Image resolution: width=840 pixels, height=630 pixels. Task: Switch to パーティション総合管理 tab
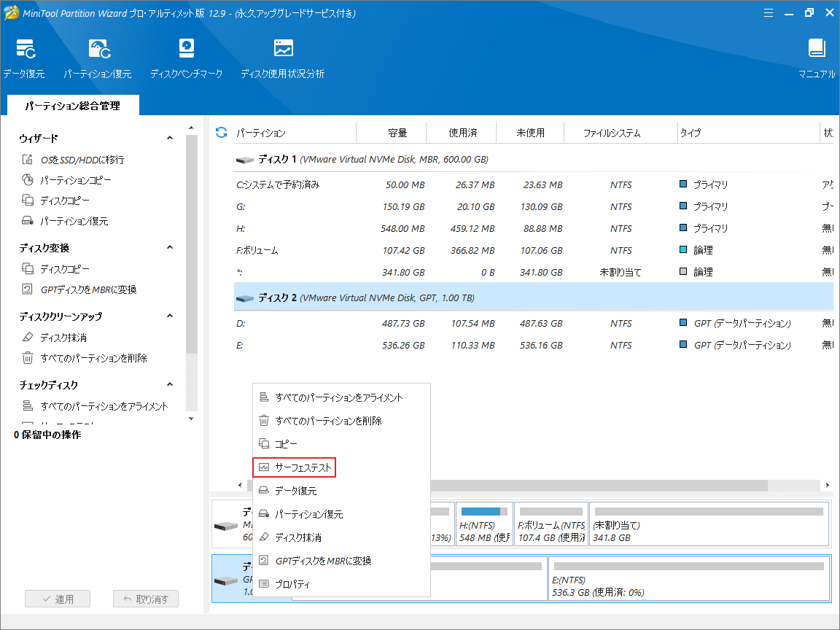(x=73, y=106)
